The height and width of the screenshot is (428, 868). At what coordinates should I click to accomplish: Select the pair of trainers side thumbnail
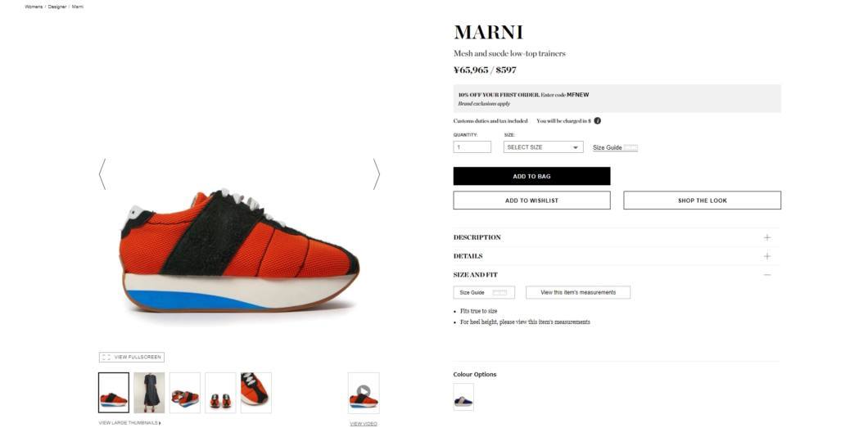tap(184, 393)
